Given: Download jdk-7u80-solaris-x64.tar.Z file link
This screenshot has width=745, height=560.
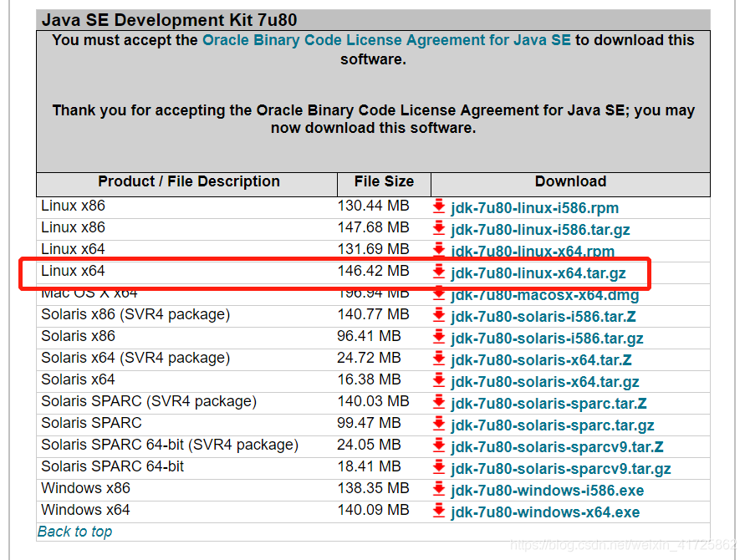Looking at the screenshot, I should tap(541, 360).
